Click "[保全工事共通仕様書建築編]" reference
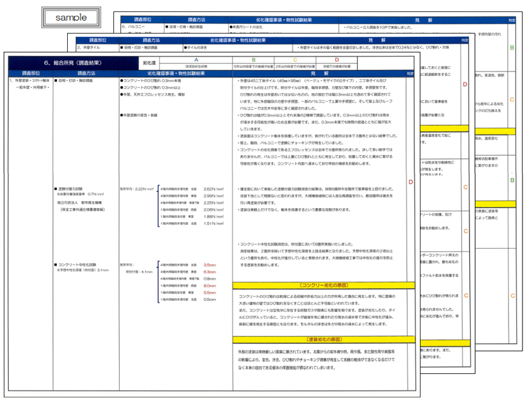Screen dimensions: 532x405 pyautogui.click(x=82, y=209)
